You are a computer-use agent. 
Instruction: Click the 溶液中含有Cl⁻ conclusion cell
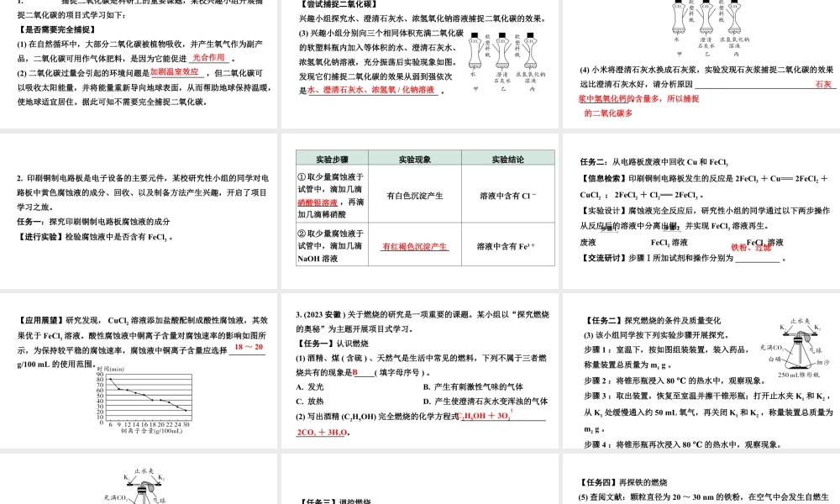point(505,193)
